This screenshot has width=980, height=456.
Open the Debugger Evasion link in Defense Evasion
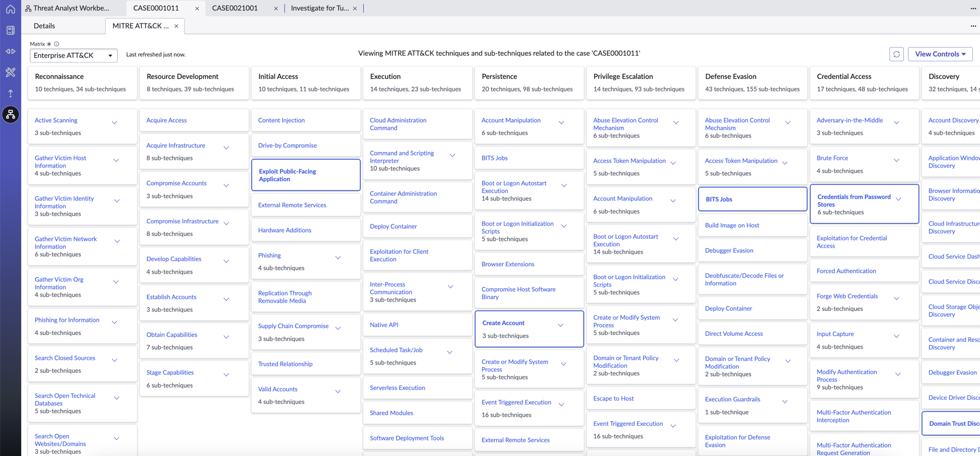pos(729,251)
